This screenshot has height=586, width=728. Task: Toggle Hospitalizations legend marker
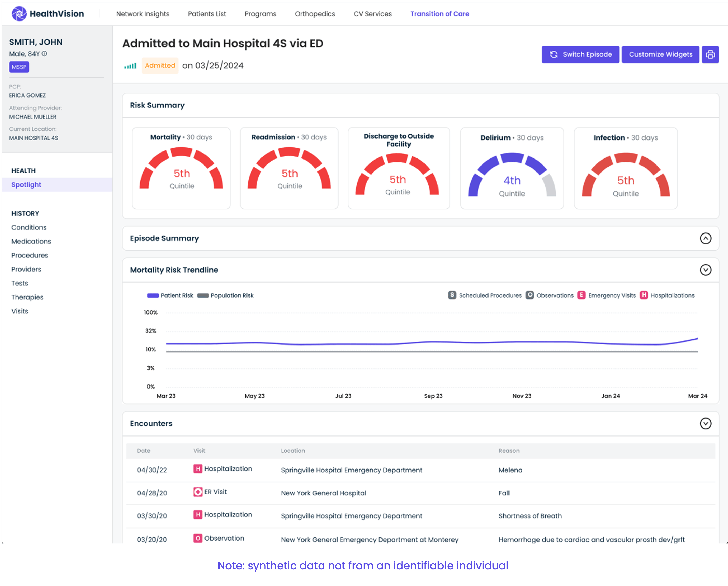pos(644,295)
